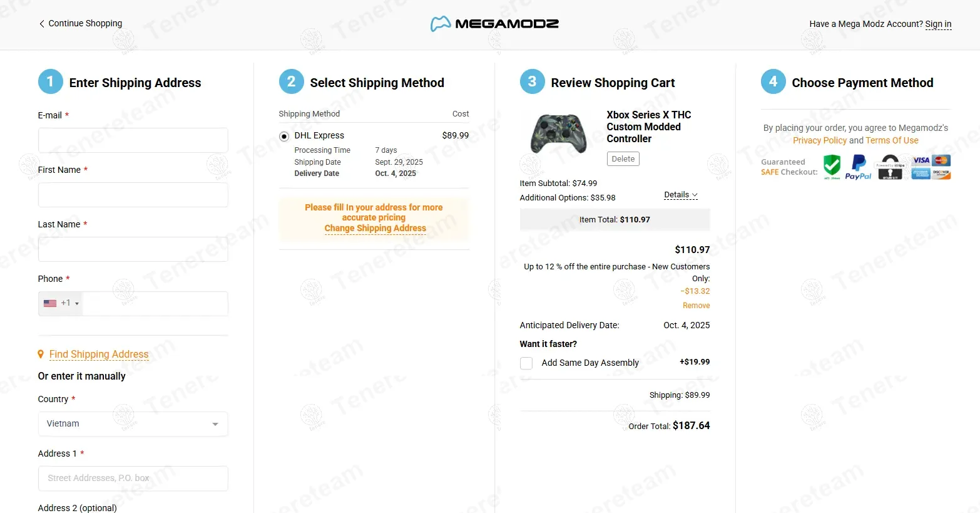
Task: Click the Mastercard card icon
Action: point(941,160)
